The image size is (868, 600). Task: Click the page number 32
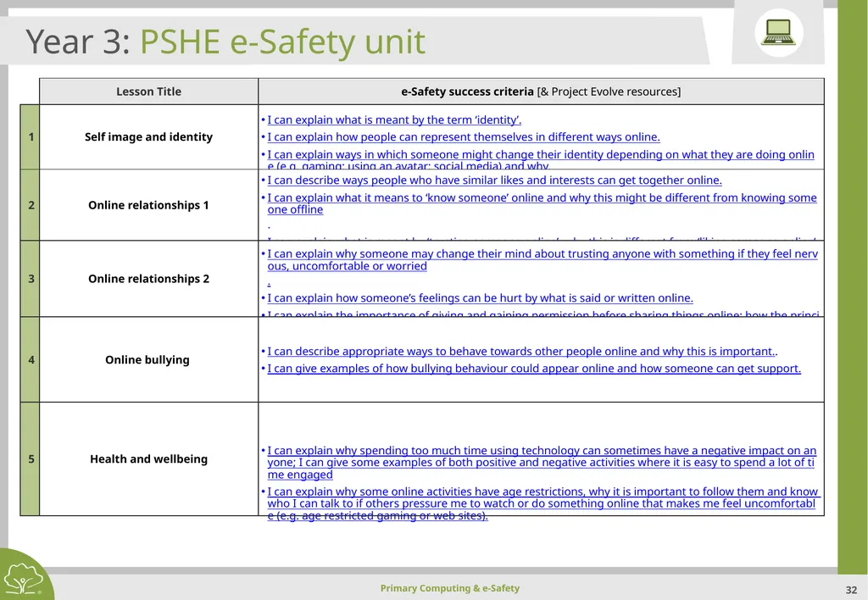[x=851, y=590]
